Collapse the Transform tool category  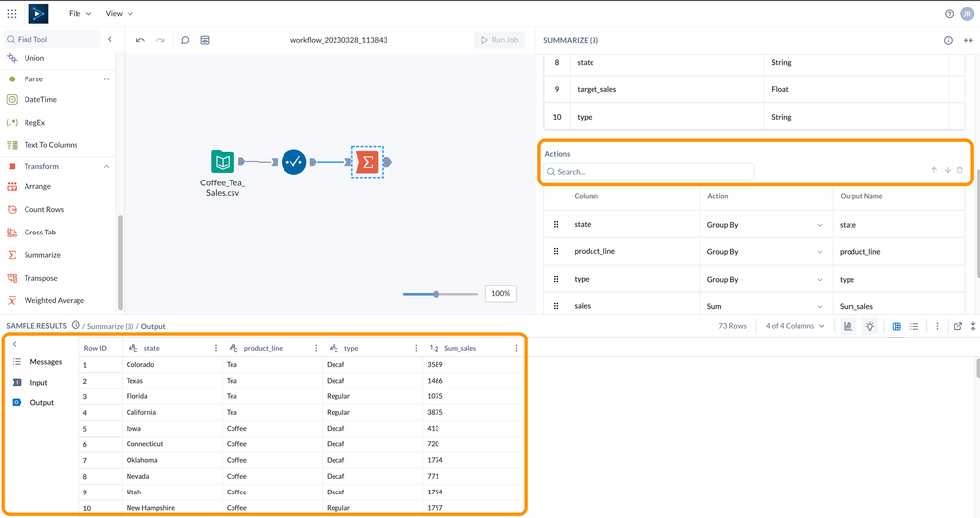click(106, 166)
